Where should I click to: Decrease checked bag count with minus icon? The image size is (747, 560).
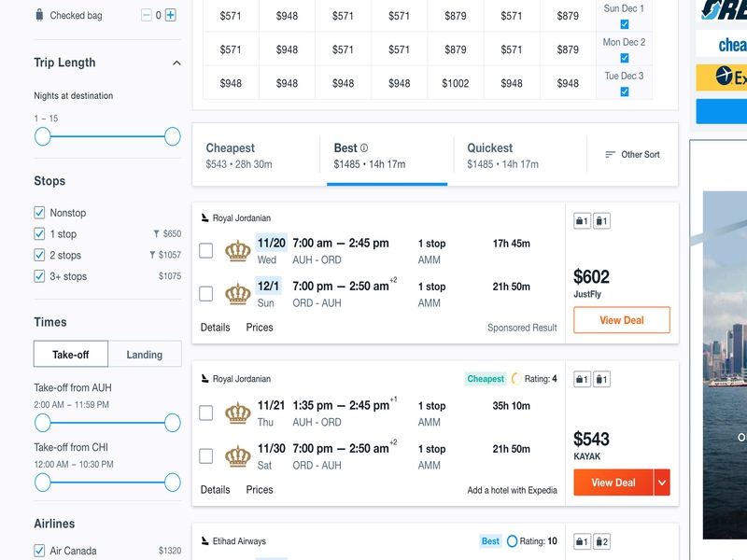[x=147, y=15]
